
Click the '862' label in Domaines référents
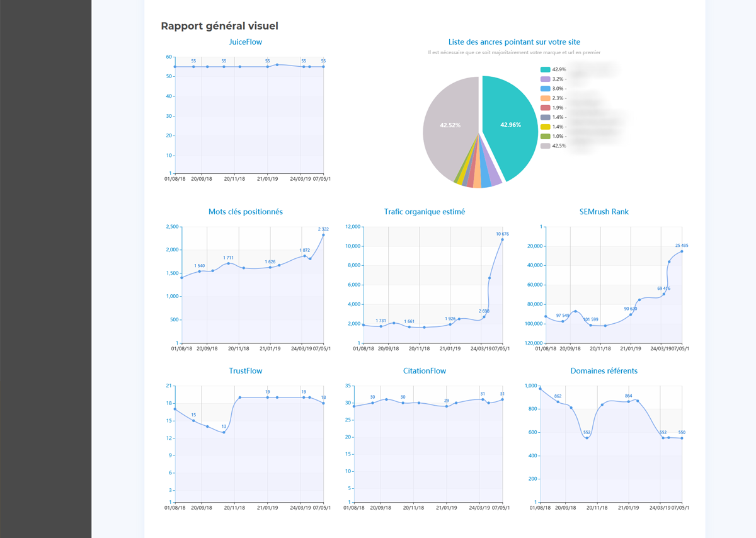click(558, 396)
